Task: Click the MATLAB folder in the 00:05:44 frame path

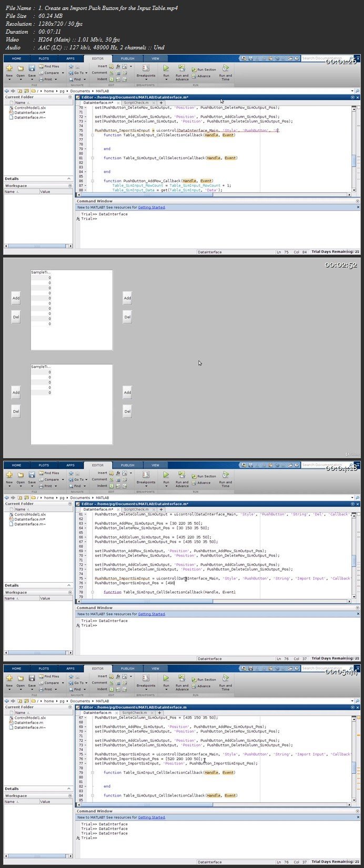Action: (103, 701)
